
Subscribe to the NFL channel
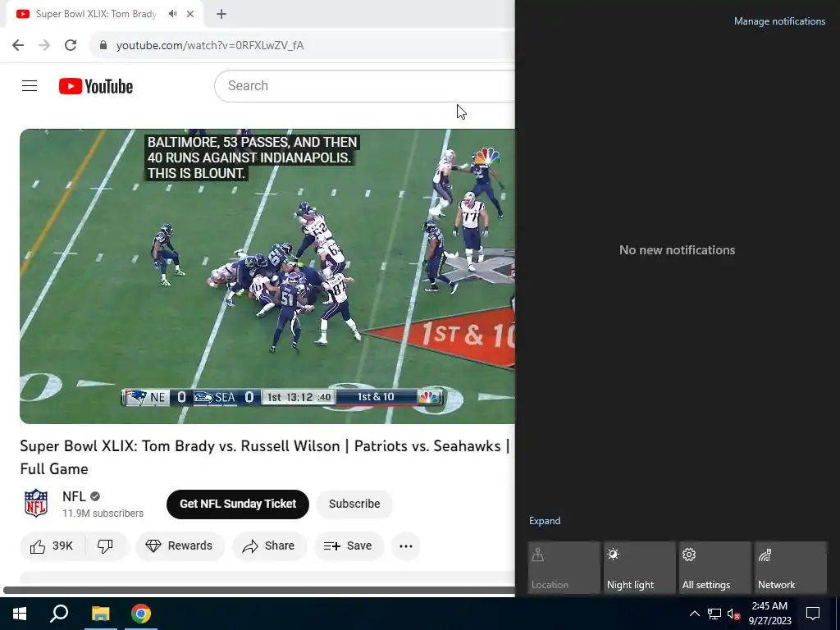(x=354, y=504)
